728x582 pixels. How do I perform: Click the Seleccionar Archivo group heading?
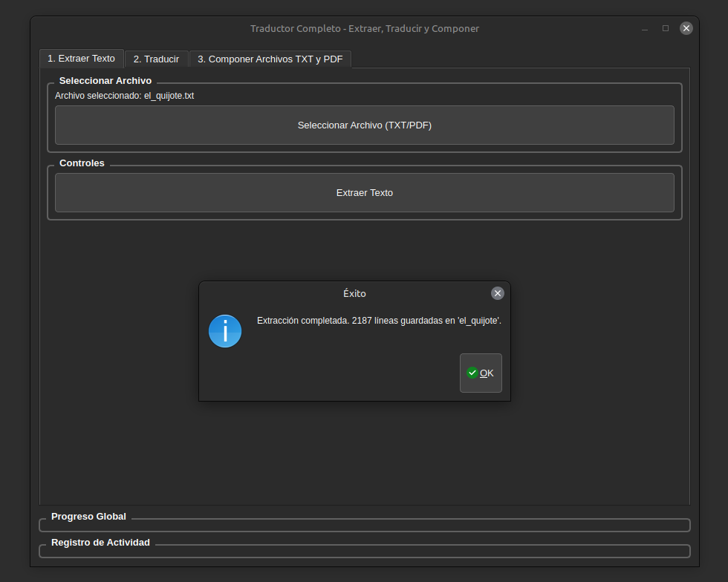pyautogui.click(x=105, y=80)
